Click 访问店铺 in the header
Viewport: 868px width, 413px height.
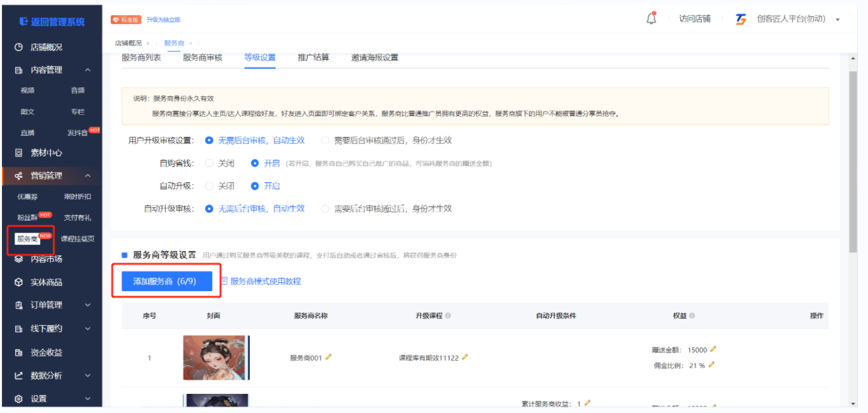pyautogui.click(x=695, y=19)
